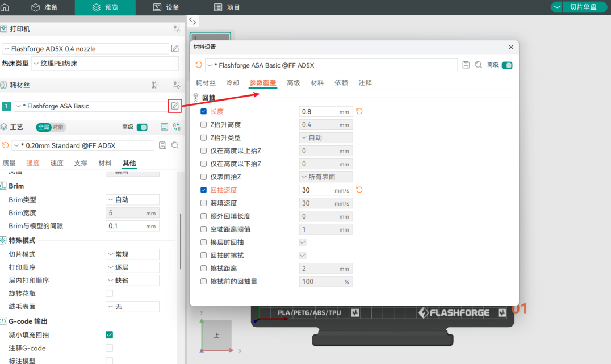Viewport: 611px width, 364px height.
Task: Click the save icon in material settings dialog
Action: (466, 65)
